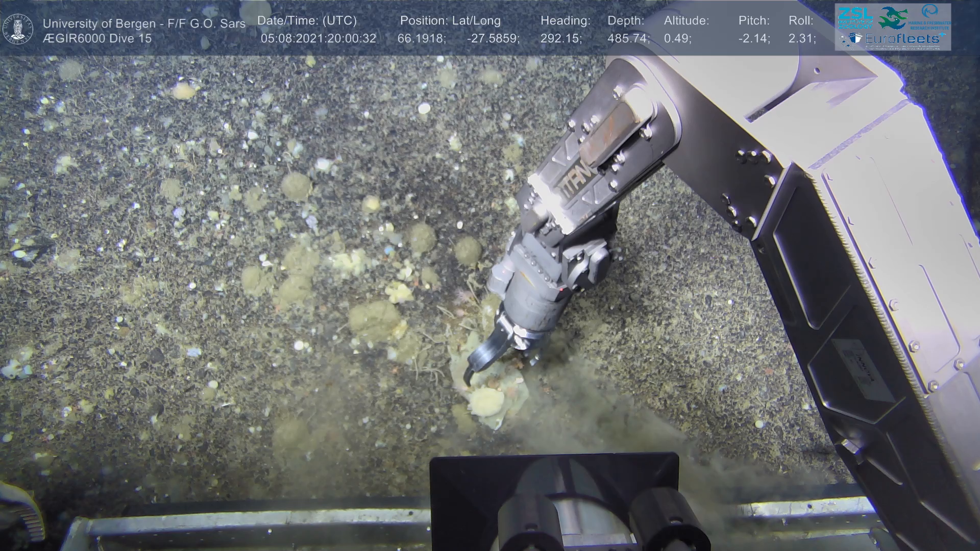Click the longitude value -27.5859
This screenshot has width=980, height=551.
pyautogui.click(x=493, y=39)
